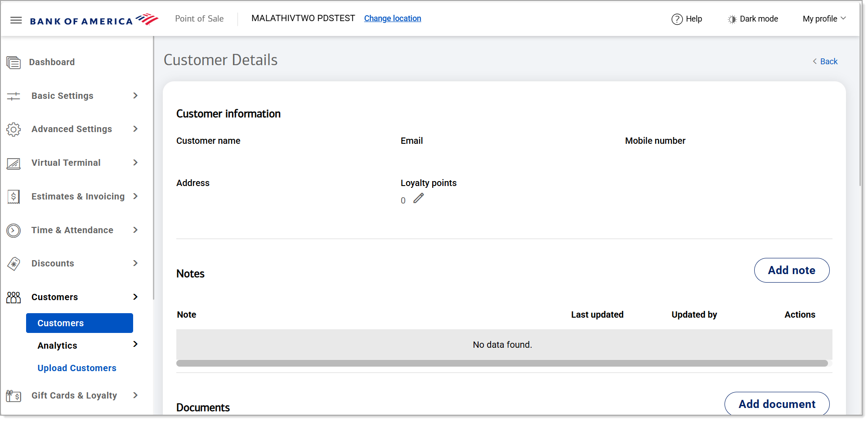Open the hamburger navigation menu
This screenshot has height=421, width=868.
pos(16,20)
